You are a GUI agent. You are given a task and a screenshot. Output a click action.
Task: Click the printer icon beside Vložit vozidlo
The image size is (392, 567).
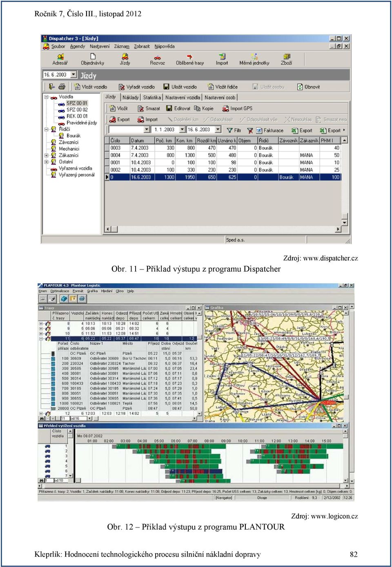62,87
